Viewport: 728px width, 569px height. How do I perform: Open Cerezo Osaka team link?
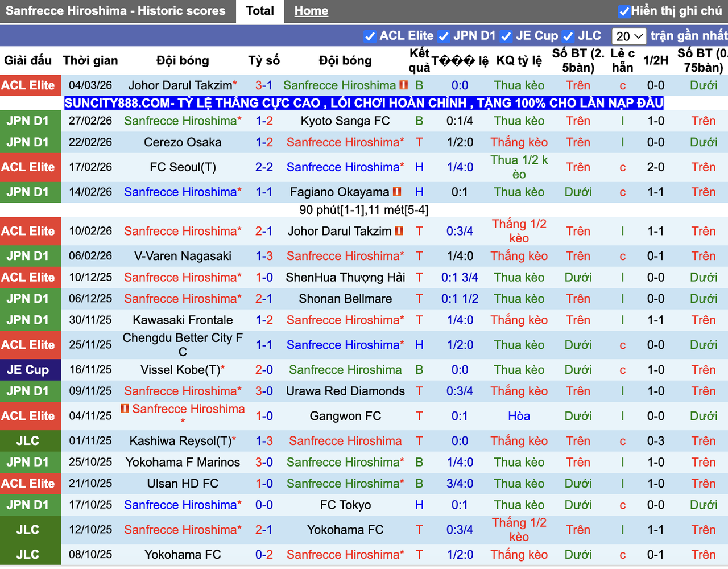183,142
